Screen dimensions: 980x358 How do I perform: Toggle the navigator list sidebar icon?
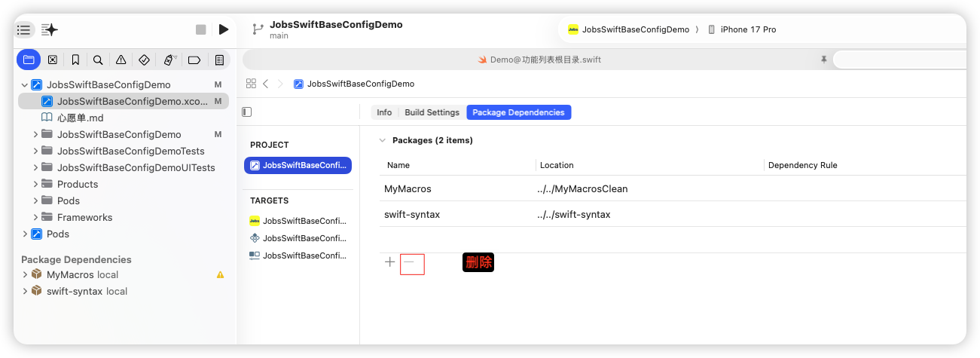click(24, 29)
